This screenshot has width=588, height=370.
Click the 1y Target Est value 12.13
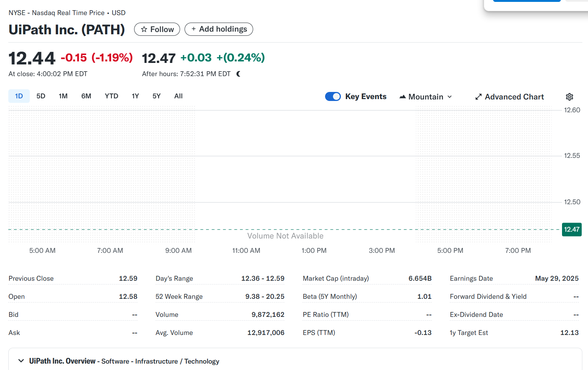(570, 333)
